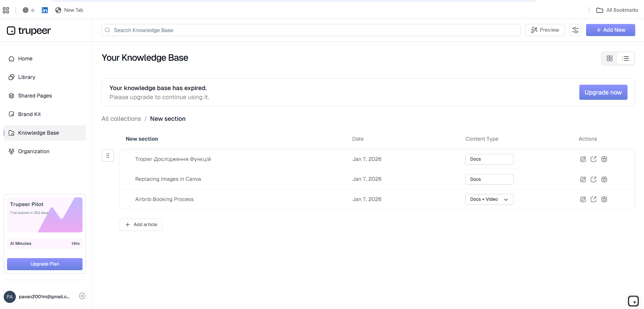
Task: Edit Airbnb Booking Process article
Action: pos(583,199)
